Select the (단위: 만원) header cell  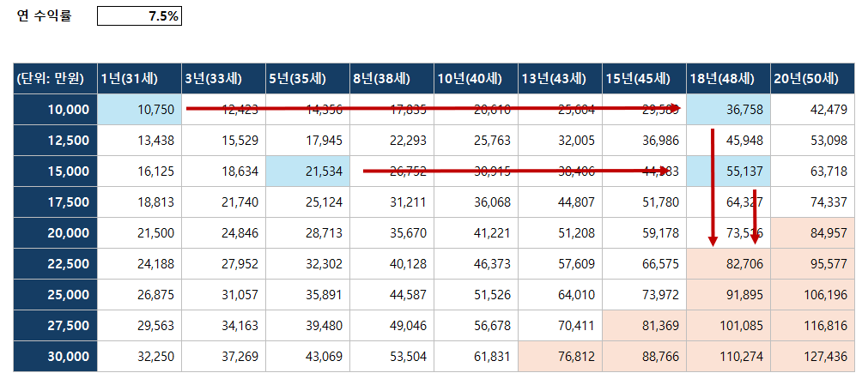[x=55, y=79]
